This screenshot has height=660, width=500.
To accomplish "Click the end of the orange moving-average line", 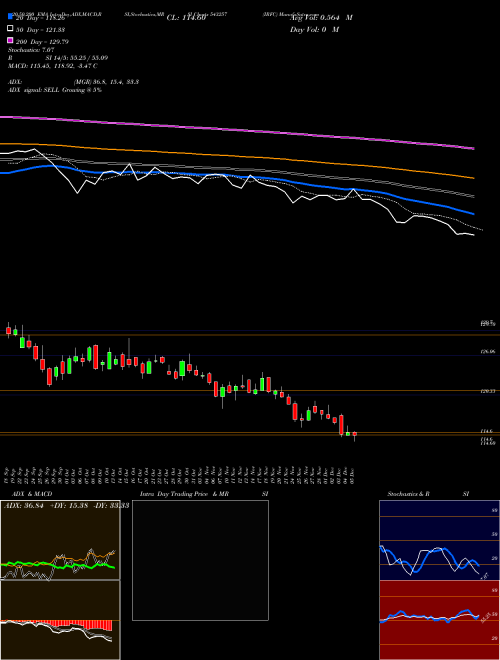I will click(473, 178).
